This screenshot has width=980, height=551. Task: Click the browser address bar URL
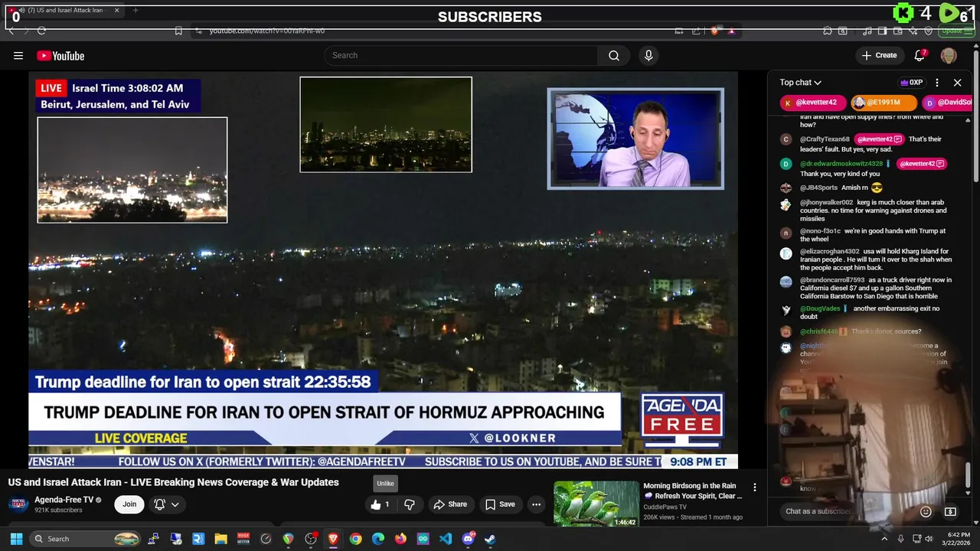[x=266, y=31]
